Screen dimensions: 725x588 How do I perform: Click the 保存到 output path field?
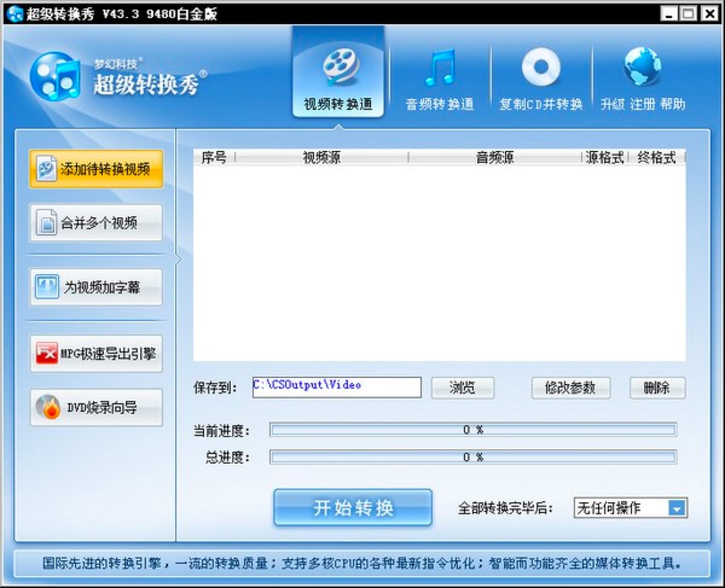(x=337, y=388)
